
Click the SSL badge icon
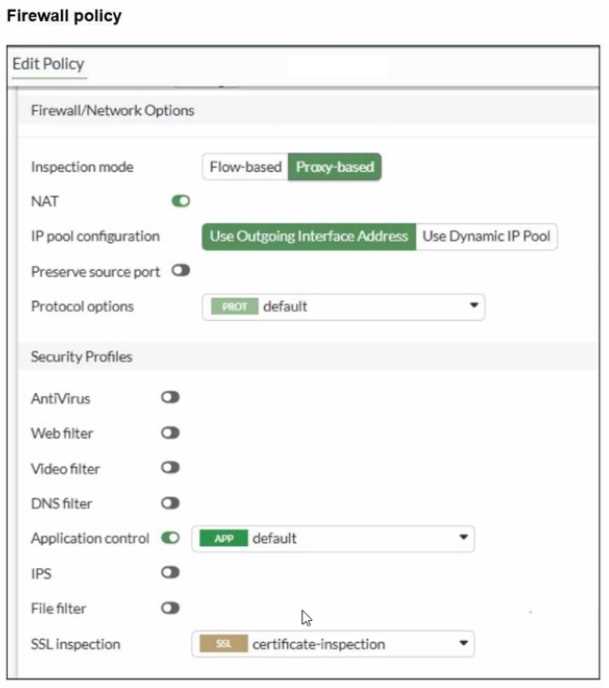[223, 644]
